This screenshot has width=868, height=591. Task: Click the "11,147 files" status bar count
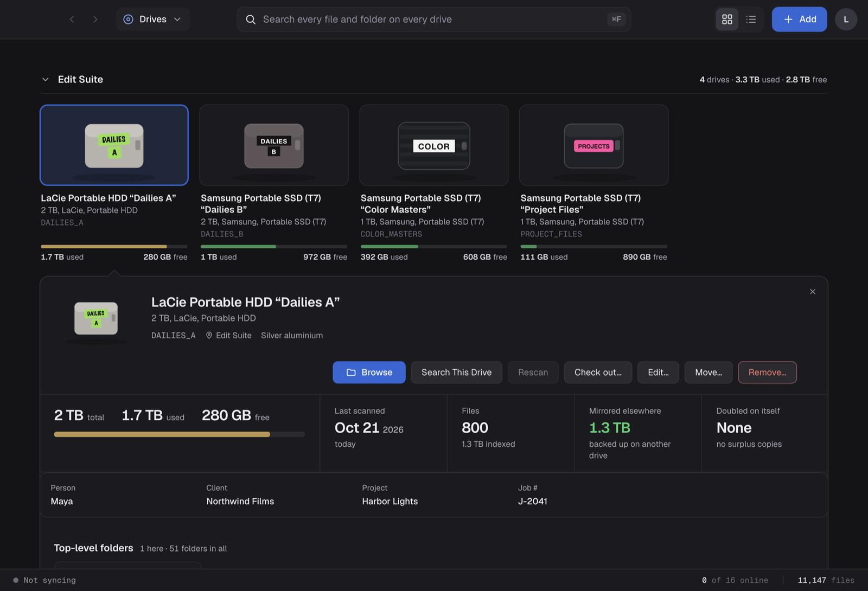[826, 580]
